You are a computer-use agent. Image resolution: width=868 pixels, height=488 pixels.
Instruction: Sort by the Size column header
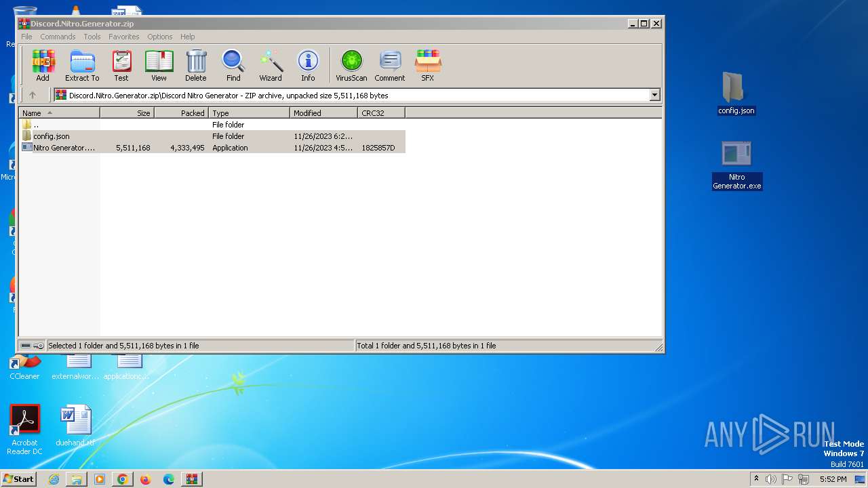[x=127, y=113]
